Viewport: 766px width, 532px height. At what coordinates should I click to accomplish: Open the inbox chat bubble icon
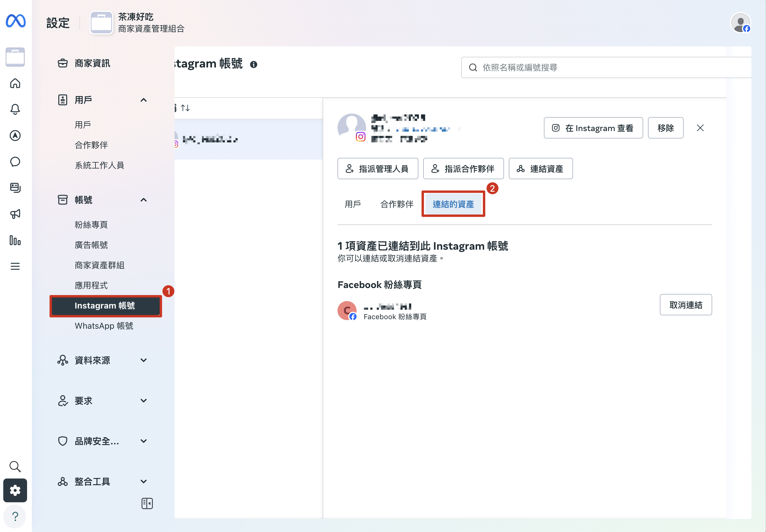point(15,162)
